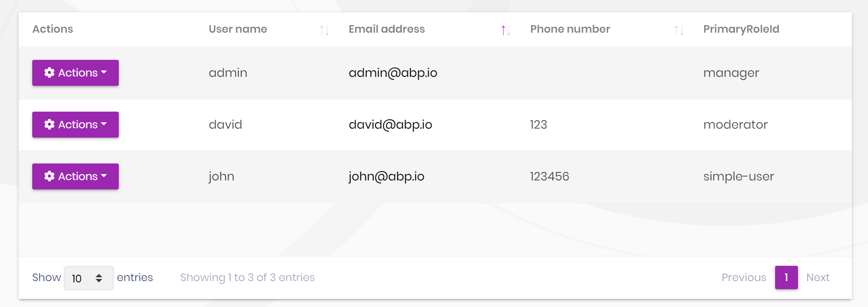Open the Show entries count selector
868x307 pixels.
click(88, 278)
